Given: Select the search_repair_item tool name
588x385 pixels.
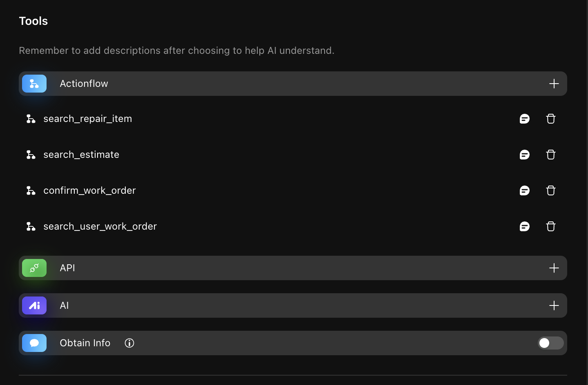Looking at the screenshot, I should tap(88, 119).
